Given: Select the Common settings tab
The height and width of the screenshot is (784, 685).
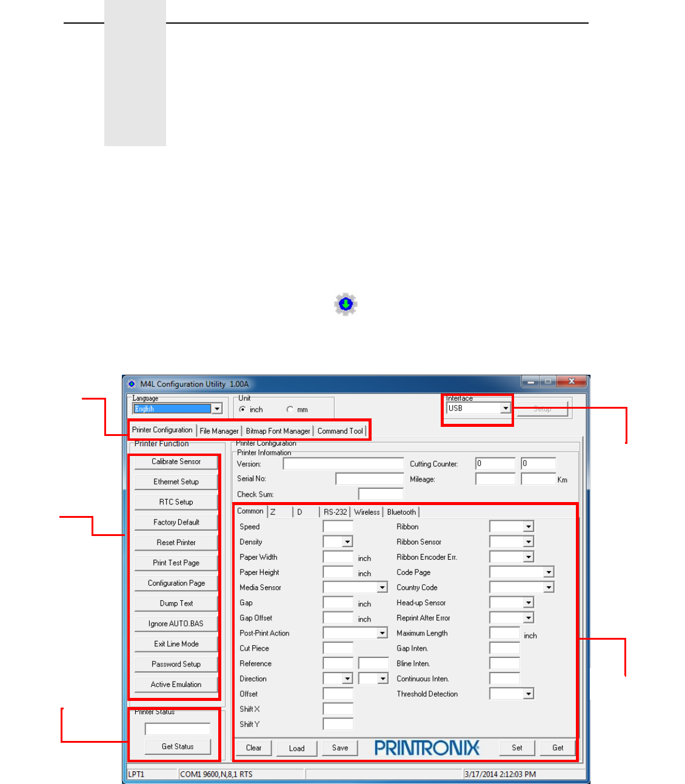Looking at the screenshot, I should [x=250, y=511].
